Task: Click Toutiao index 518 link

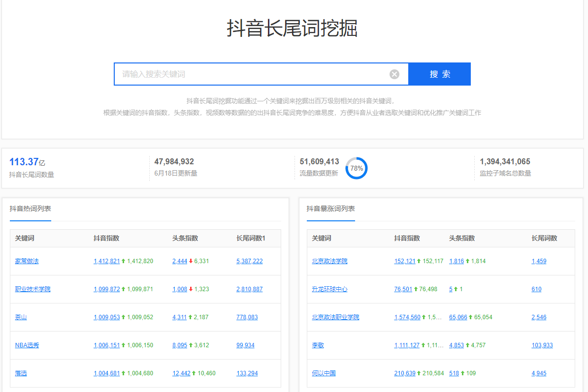Action: coord(454,373)
